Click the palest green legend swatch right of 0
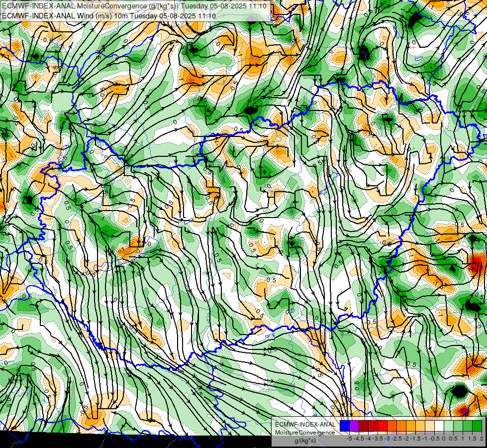Viewport: 487px width, 448px height. [x=449, y=426]
